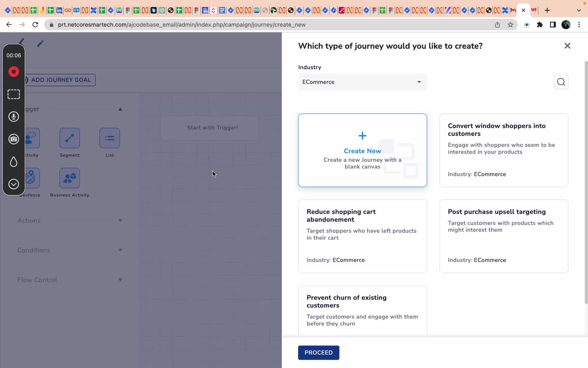
Task: Click ADD JOURNEY GOAL button
Action: pyautogui.click(x=61, y=80)
